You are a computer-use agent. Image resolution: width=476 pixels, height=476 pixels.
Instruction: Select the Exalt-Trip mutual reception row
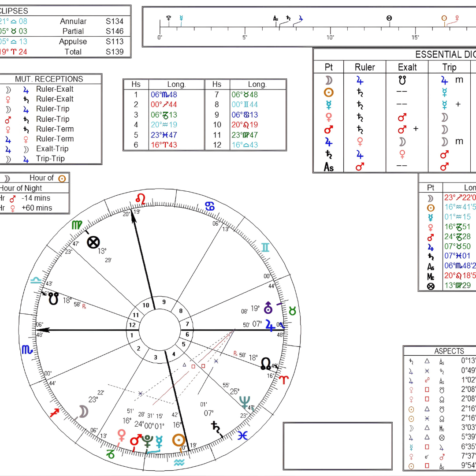pyautogui.click(x=51, y=149)
